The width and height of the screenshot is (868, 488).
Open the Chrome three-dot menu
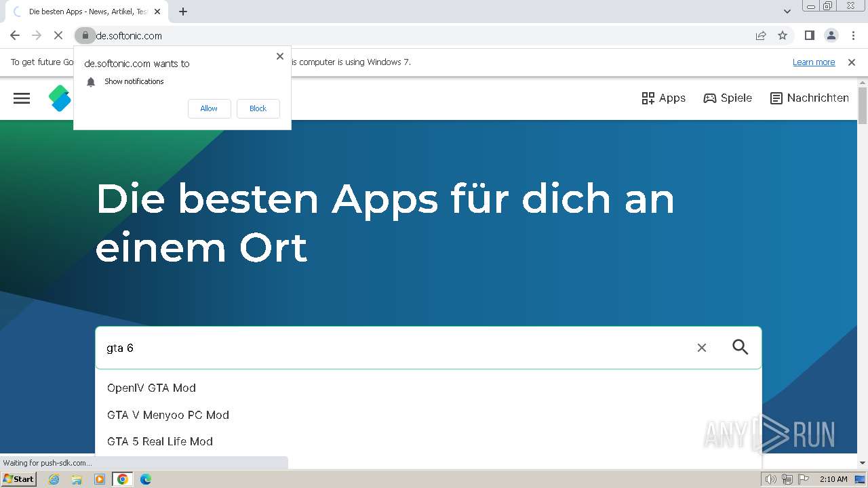point(853,36)
